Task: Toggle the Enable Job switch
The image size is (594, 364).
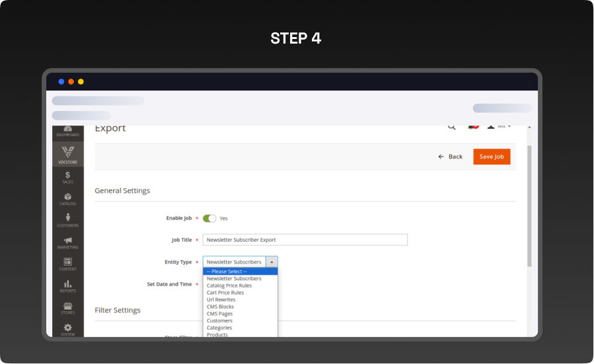Action: 209,218
